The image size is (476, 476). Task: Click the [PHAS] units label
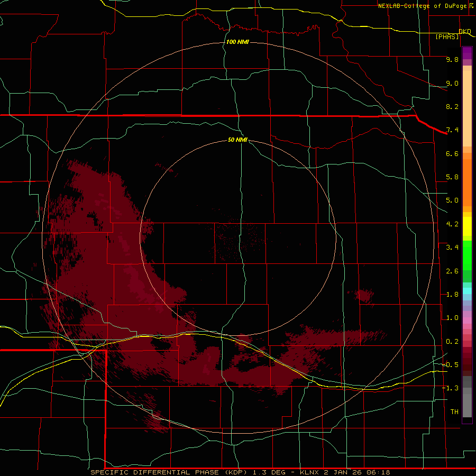click(447, 36)
